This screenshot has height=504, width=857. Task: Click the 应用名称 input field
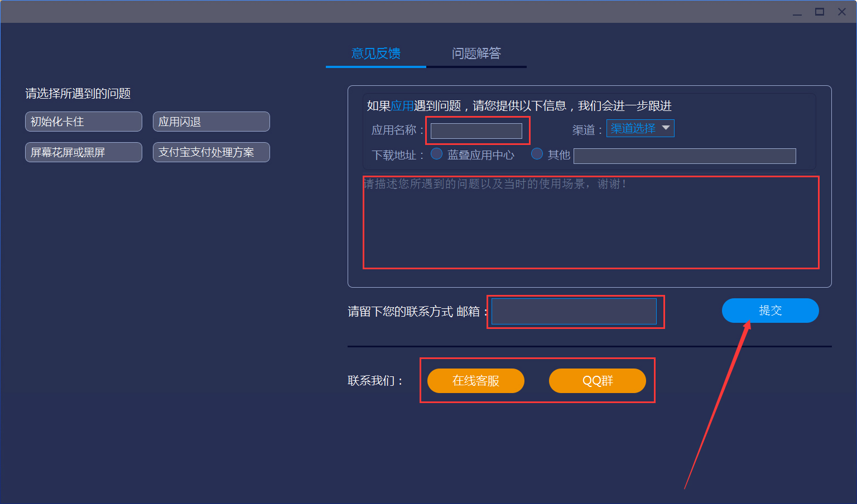[477, 130]
